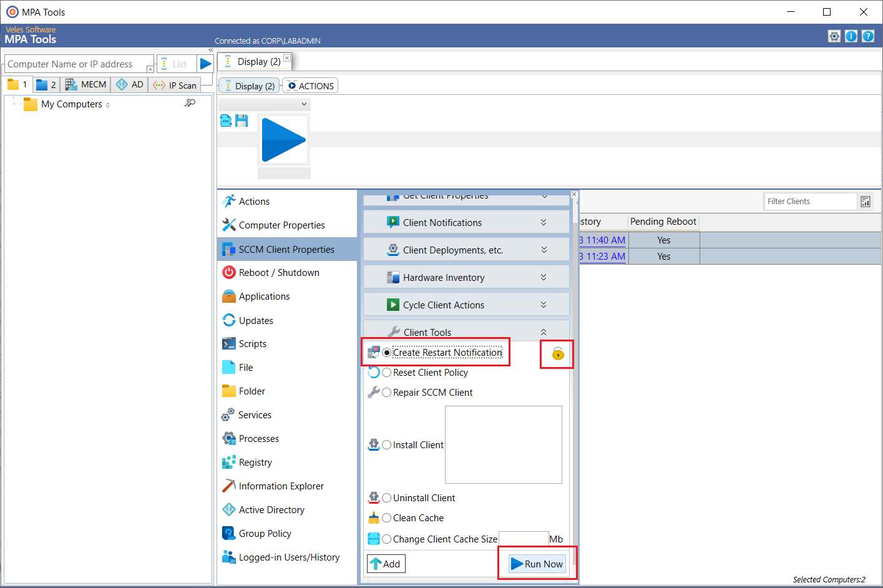The image size is (883, 588).
Task: Switch to the ACTIONS tab
Action: pos(311,86)
